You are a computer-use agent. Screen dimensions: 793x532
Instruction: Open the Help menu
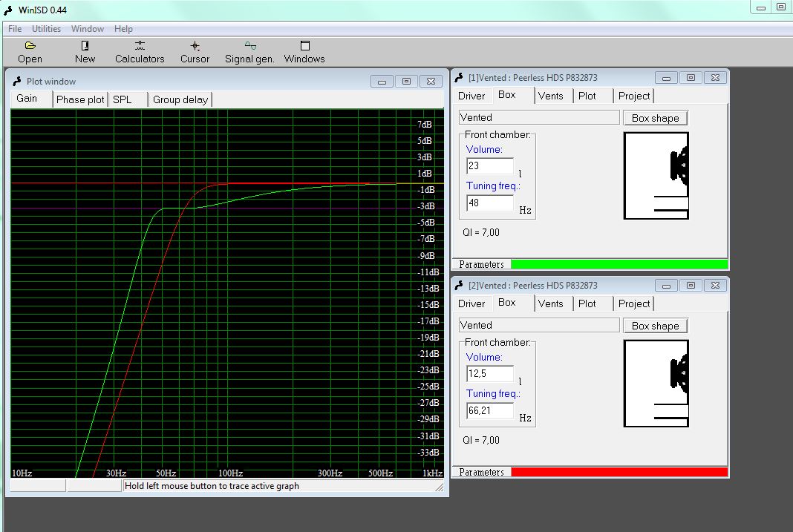(123, 29)
